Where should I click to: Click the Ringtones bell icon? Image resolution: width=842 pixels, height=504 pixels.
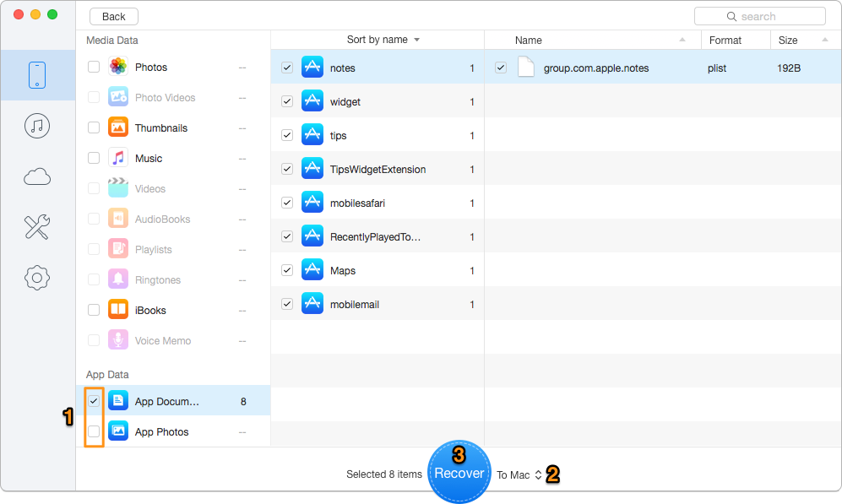click(118, 279)
